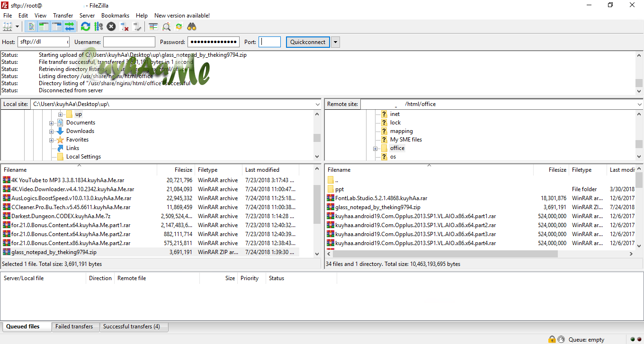The width and height of the screenshot is (644, 344).
Task: Toggle directory comparison with magnifier icon
Action: pos(166,26)
